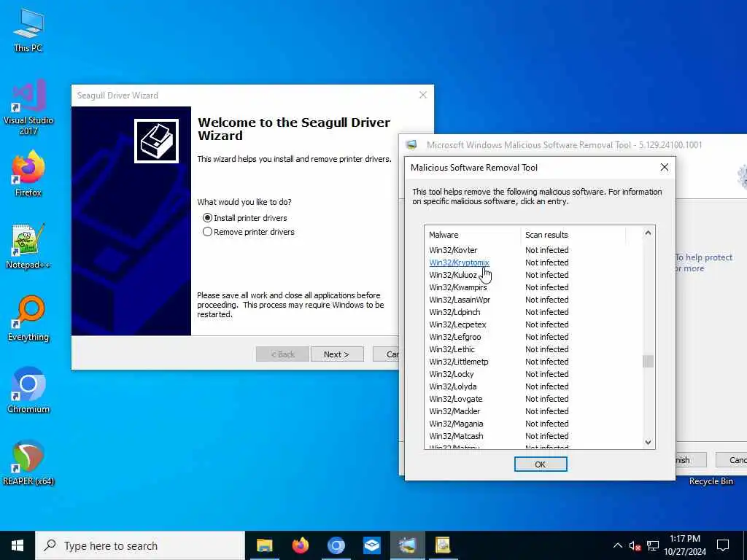747x560 pixels.
Task: Click the Scan results column header
Action: pyautogui.click(x=573, y=235)
